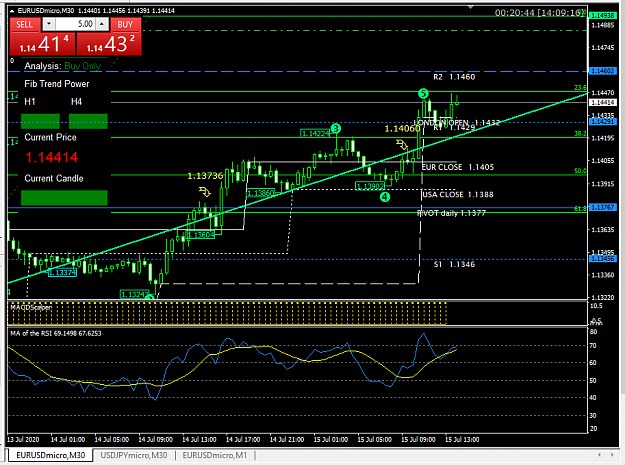Click the red 1.14414 current price value
625x465 pixels.
[x=52, y=157]
